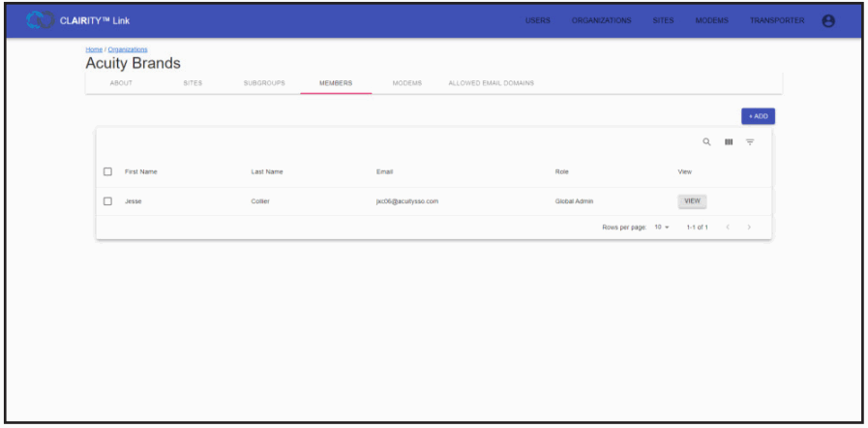
Task: Click the + ADD member button
Action: click(758, 116)
